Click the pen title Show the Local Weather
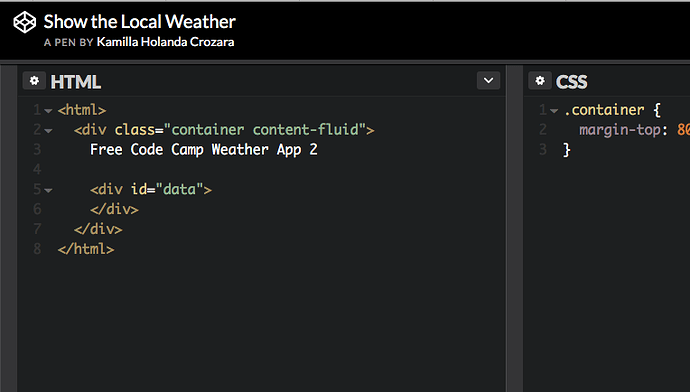This screenshot has width=690, height=392. click(139, 22)
